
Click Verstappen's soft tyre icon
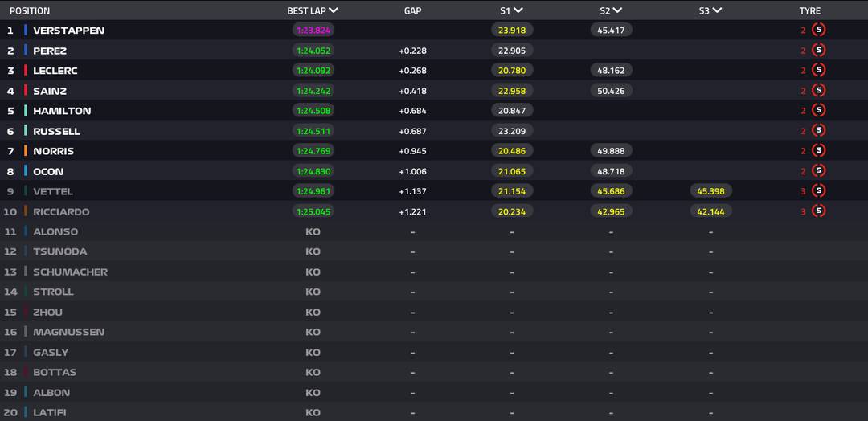(819, 30)
